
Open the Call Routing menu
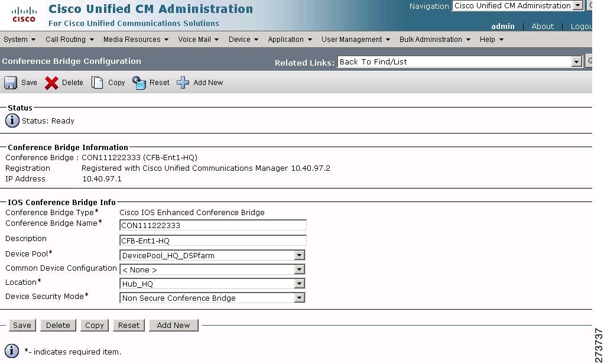(69, 39)
